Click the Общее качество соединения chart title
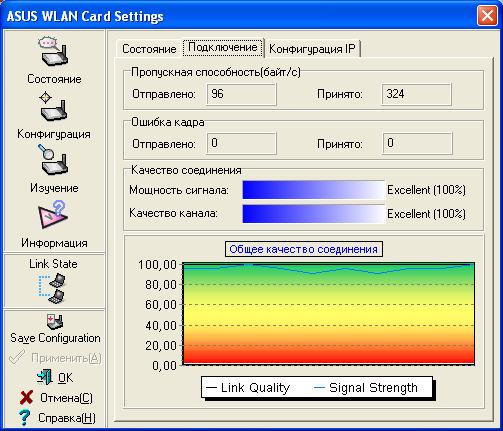503x431 pixels. pyautogui.click(x=304, y=249)
